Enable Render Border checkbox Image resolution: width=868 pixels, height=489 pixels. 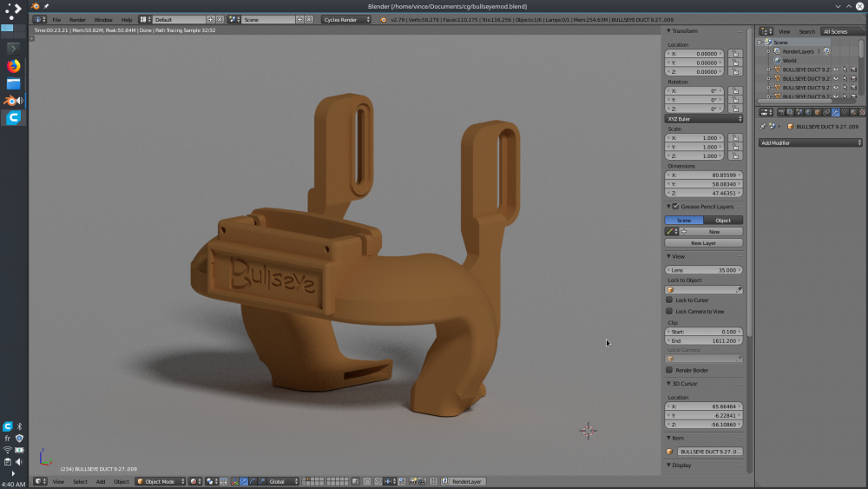669,370
